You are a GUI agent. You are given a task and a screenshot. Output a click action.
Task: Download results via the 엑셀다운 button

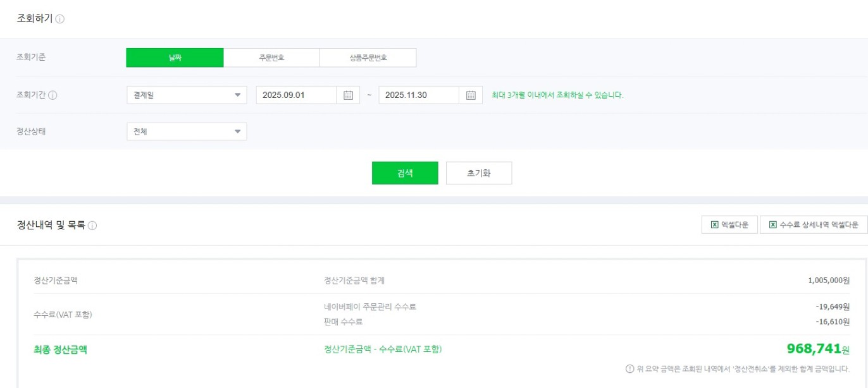point(729,225)
